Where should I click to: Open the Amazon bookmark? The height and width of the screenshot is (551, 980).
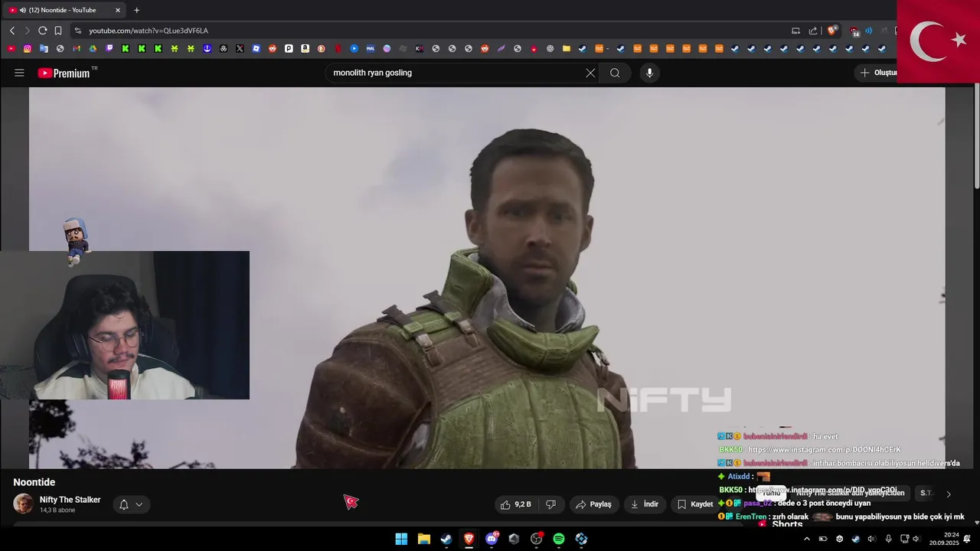(305, 48)
